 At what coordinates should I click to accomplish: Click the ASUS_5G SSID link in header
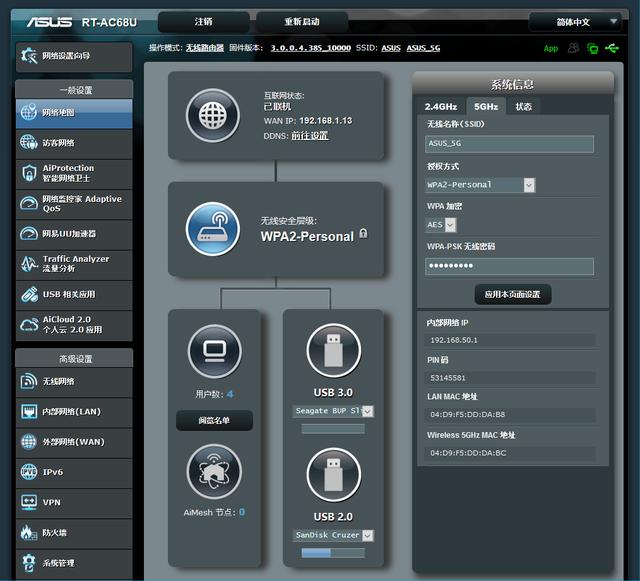423,48
